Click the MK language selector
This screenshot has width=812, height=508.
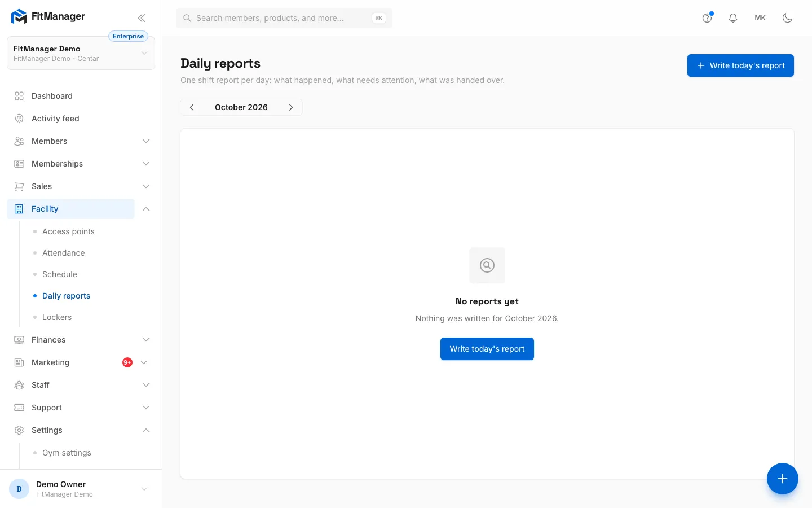tap(760, 18)
